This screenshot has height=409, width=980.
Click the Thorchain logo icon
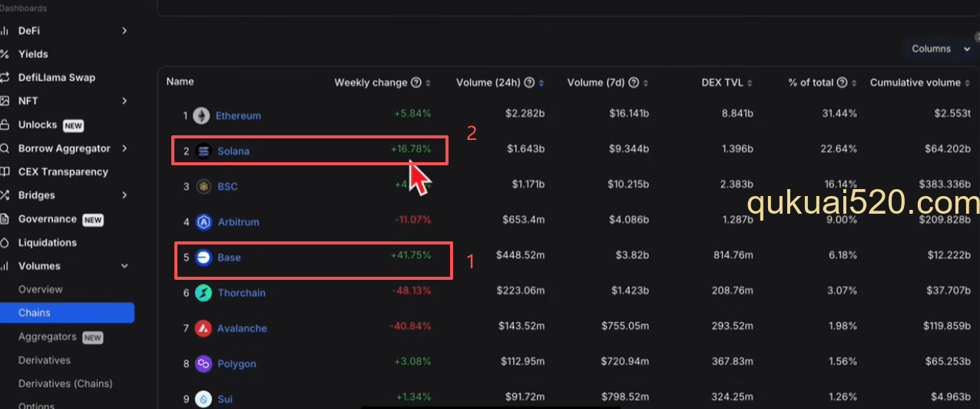pos(204,293)
